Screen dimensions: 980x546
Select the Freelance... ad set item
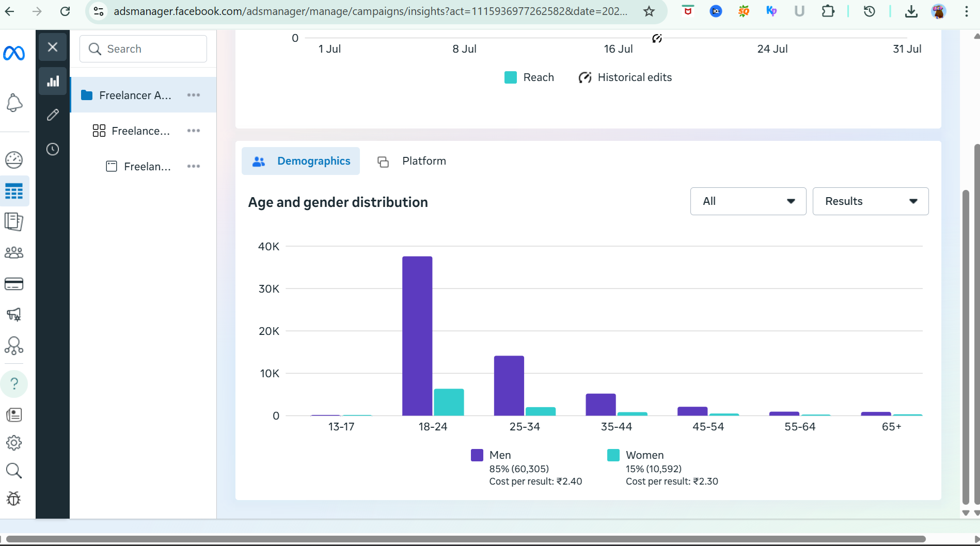click(x=140, y=131)
